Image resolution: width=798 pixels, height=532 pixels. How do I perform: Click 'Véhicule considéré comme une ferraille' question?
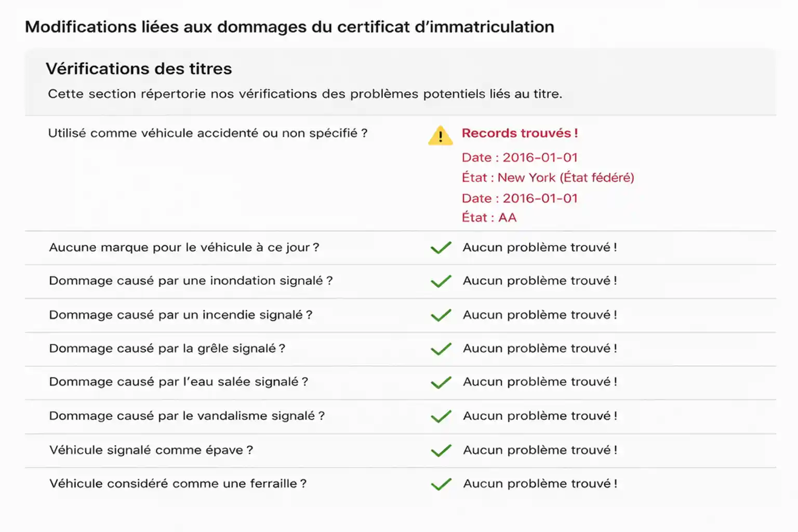[x=178, y=484]
